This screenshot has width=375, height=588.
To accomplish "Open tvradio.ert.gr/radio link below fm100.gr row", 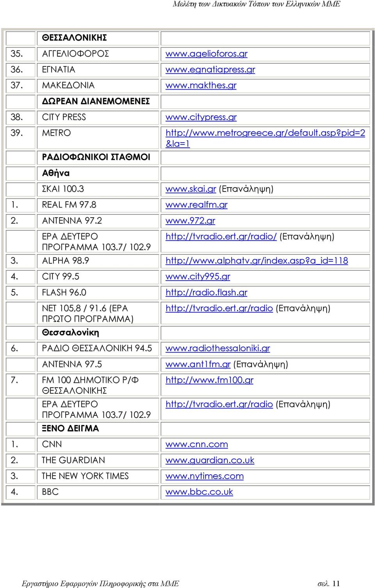I will [219, 404].
